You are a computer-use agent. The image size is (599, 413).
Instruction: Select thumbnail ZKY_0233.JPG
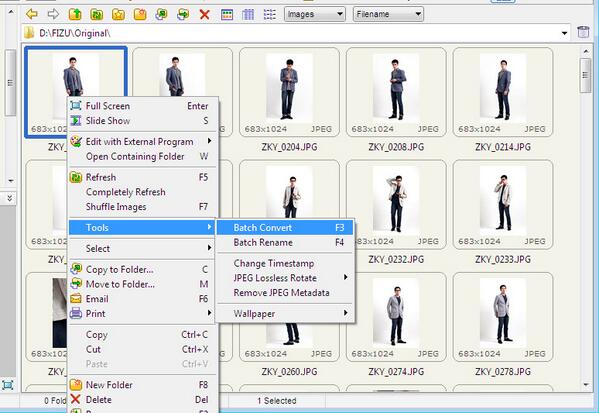pyautogui.click(x=503, y=204)
